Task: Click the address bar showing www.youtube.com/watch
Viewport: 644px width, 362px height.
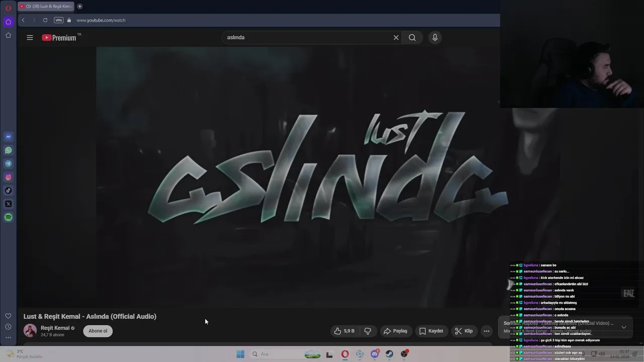Action: click(x=101, y=20)
